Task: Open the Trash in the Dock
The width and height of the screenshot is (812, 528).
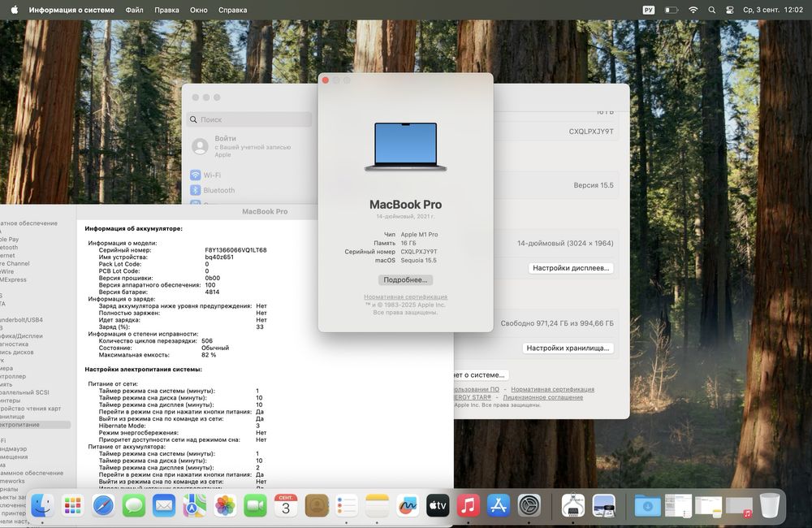Action: point(770,505)
